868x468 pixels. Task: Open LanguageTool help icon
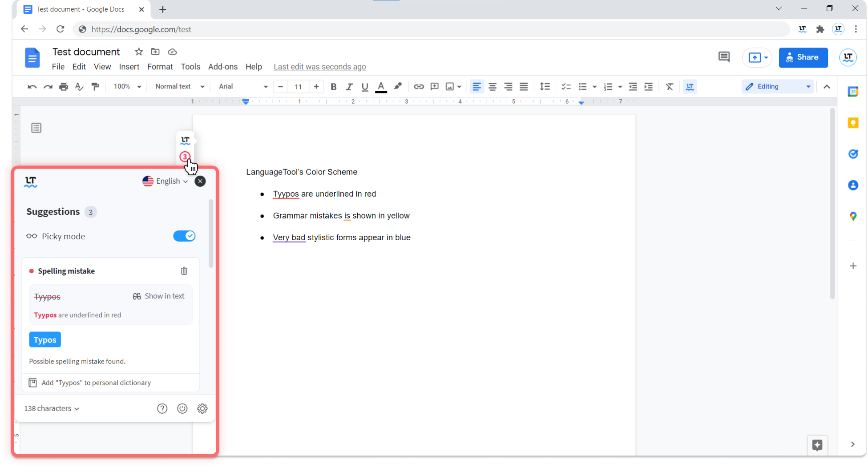click(x=162, y=408)
